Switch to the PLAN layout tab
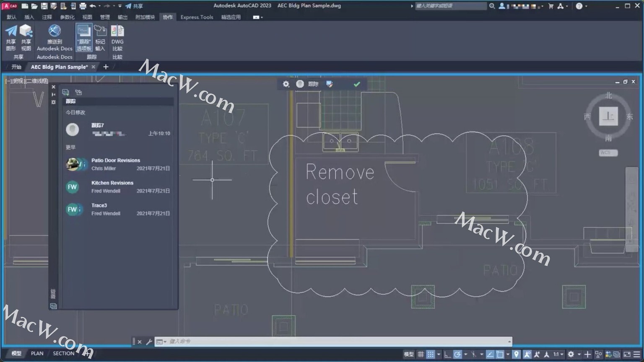 [x=37, y=354]
